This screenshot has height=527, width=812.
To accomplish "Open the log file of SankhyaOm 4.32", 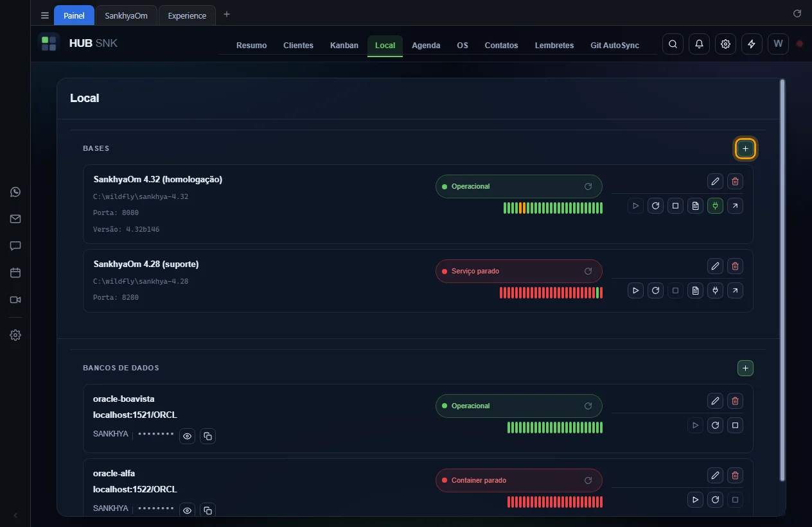I will (x=695, y=206).
